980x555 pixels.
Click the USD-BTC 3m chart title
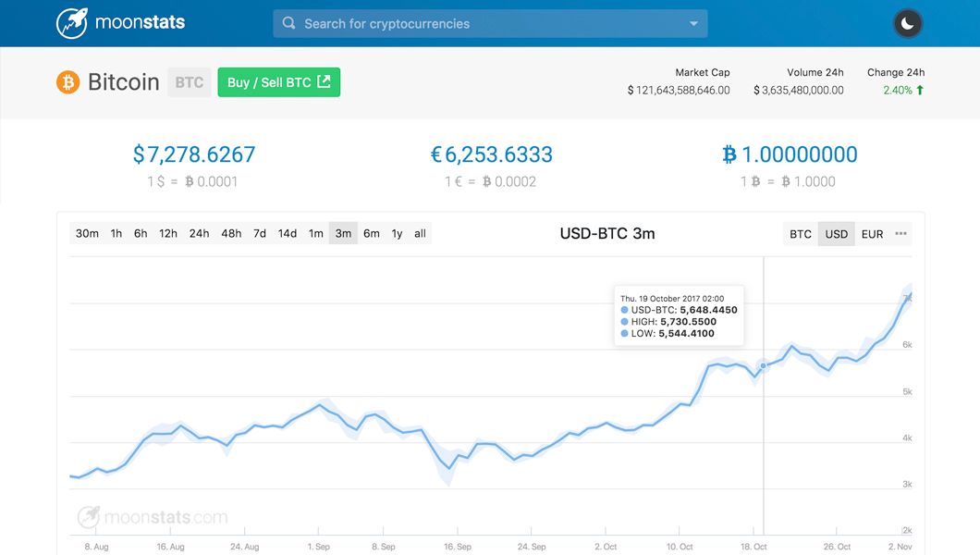[x=607, y=233]
